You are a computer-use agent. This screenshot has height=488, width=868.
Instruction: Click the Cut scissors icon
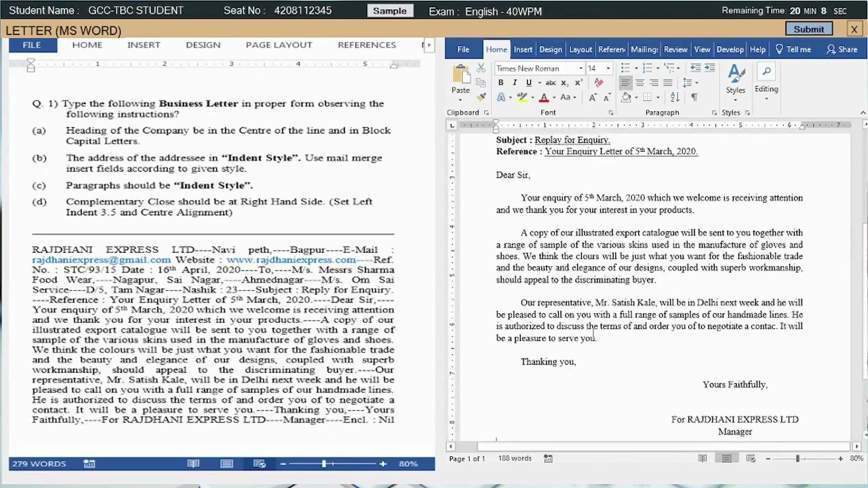point(481,68)
